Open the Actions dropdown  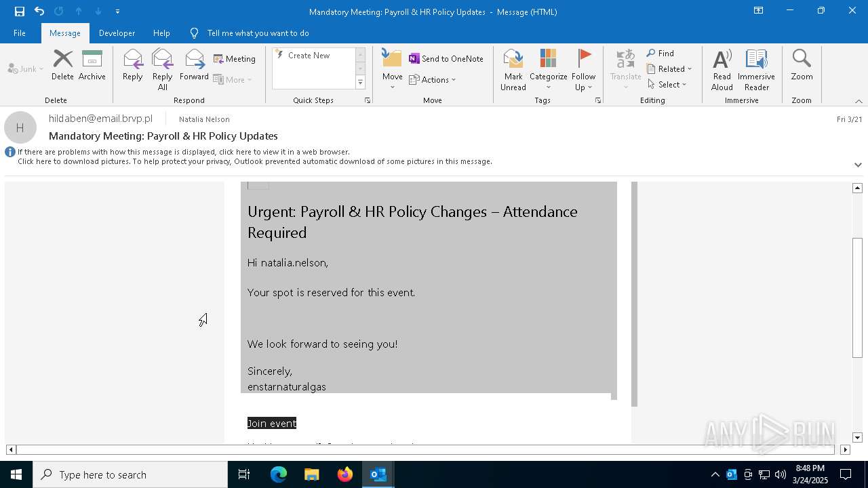point(433,80)
